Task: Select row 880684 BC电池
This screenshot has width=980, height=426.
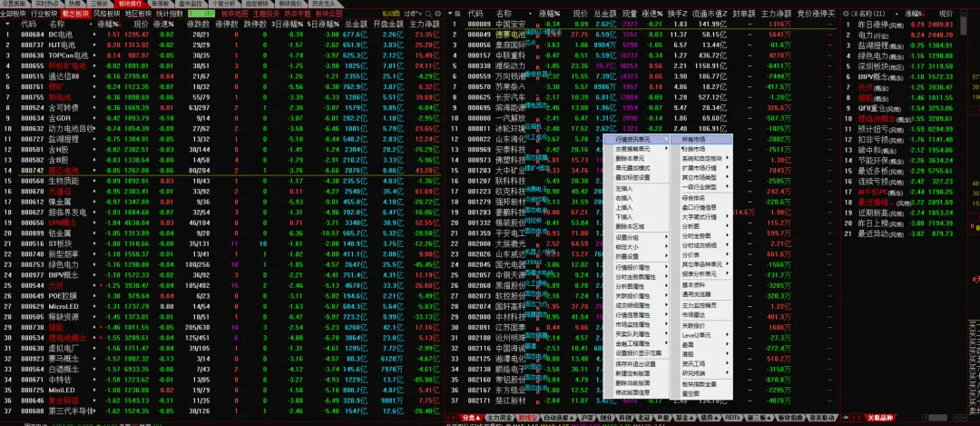Action: (x=222, y=35)
